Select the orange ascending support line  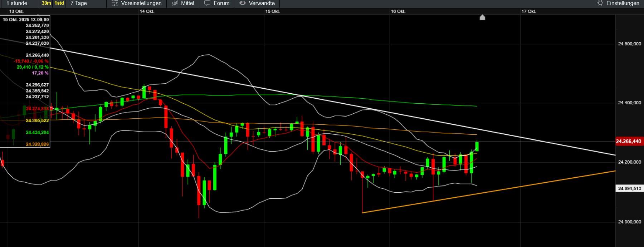501,189
